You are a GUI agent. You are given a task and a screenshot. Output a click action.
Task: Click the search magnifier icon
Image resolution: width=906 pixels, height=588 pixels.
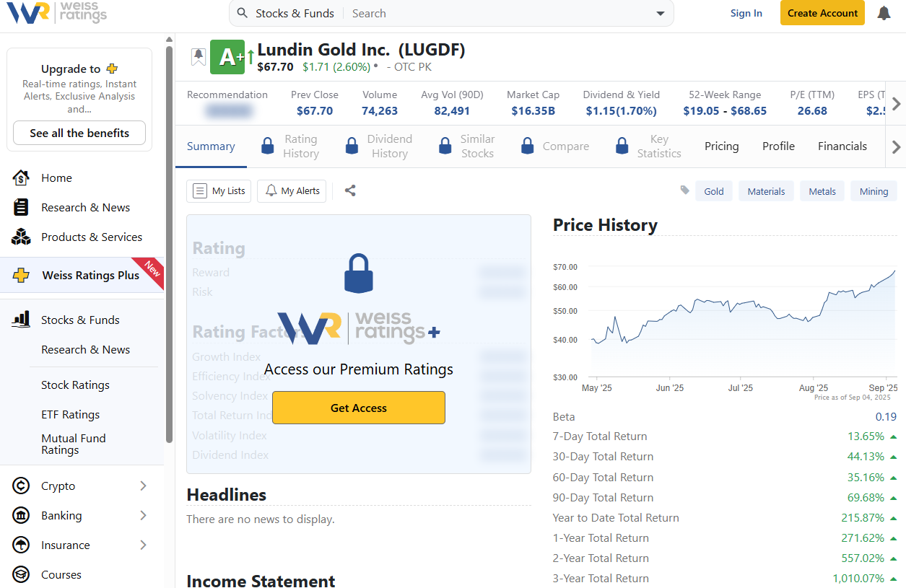(x=242, y=13)
